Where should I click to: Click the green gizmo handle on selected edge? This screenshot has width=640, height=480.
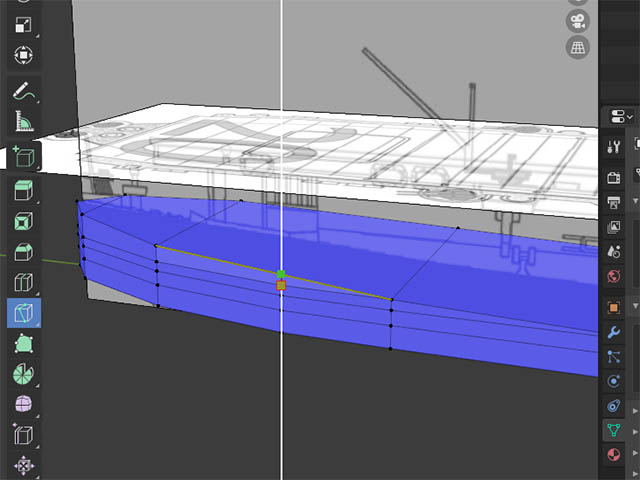(281, 274)
